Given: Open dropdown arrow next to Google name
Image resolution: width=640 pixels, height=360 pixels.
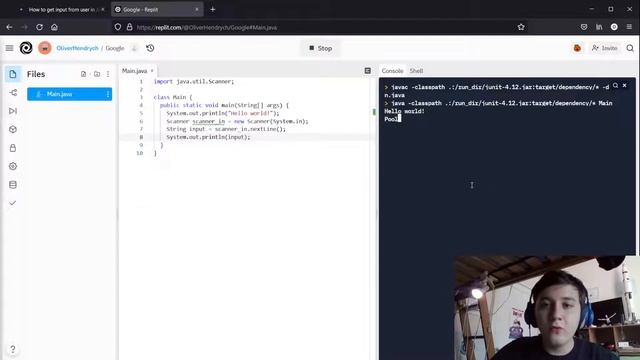Looking at the screenshot, I should pos(134,48).
